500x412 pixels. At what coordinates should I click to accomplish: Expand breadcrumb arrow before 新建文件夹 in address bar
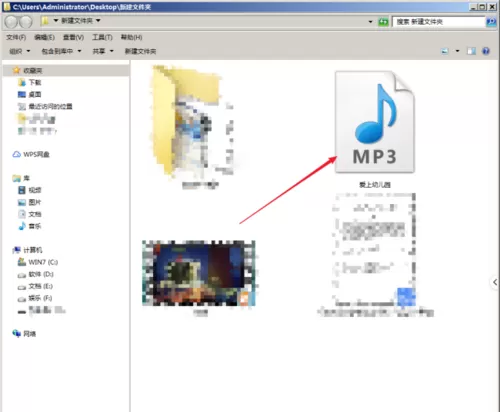[x=56, y=21]
